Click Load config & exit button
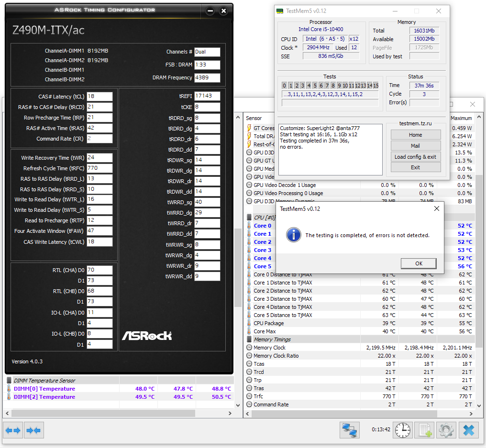The width and height of the screenshot is (486, 448). [415, 157]
